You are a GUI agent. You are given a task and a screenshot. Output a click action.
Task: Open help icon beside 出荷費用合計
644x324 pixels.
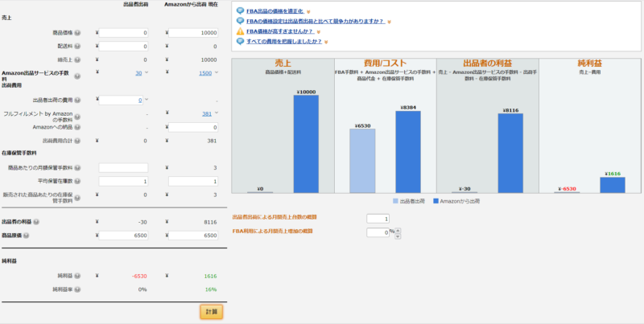pyautogui.click(x=77, y=141)
